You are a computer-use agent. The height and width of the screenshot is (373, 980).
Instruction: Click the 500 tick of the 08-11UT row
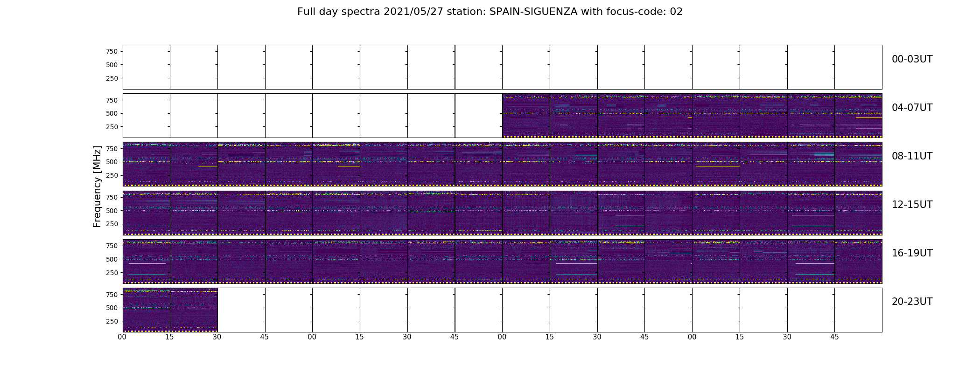(112, 162)
